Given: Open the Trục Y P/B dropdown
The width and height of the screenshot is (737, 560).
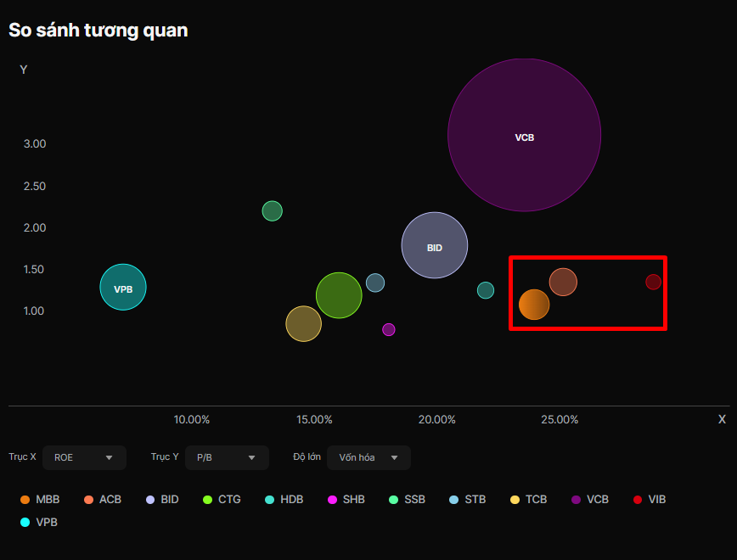Looking at the screenshot, I should [227, 457].
